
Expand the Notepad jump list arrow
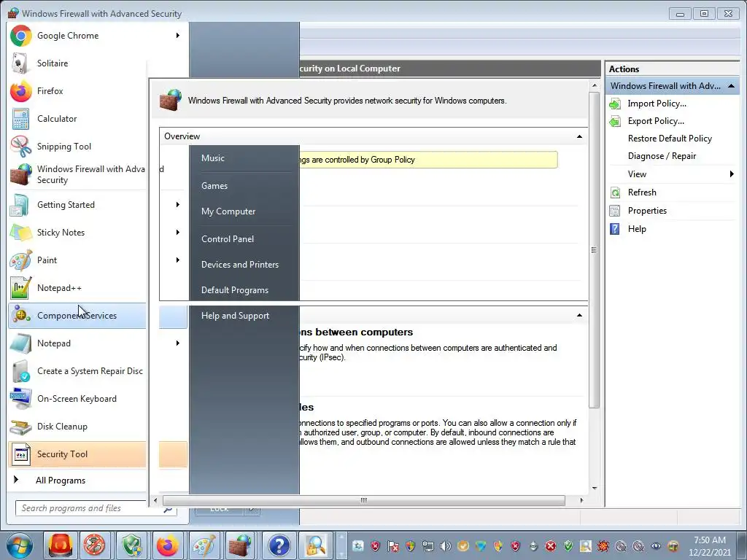178,343
